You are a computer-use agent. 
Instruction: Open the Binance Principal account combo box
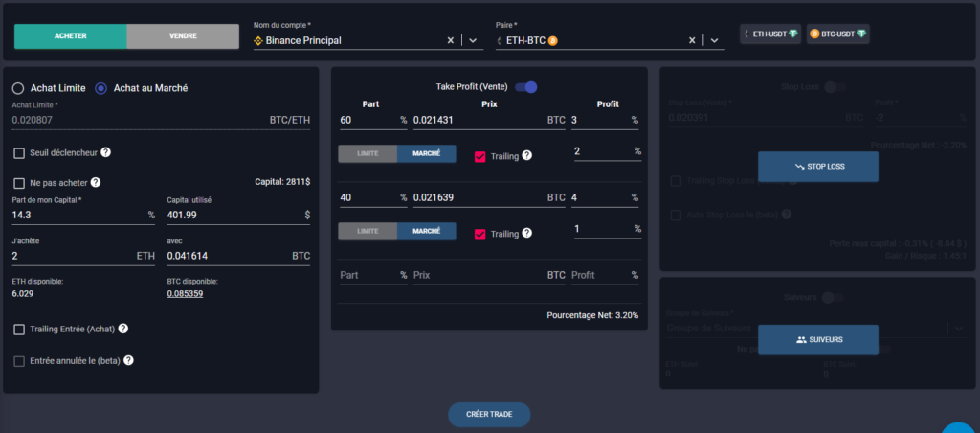pyautogui.click(x=368, y=40)
